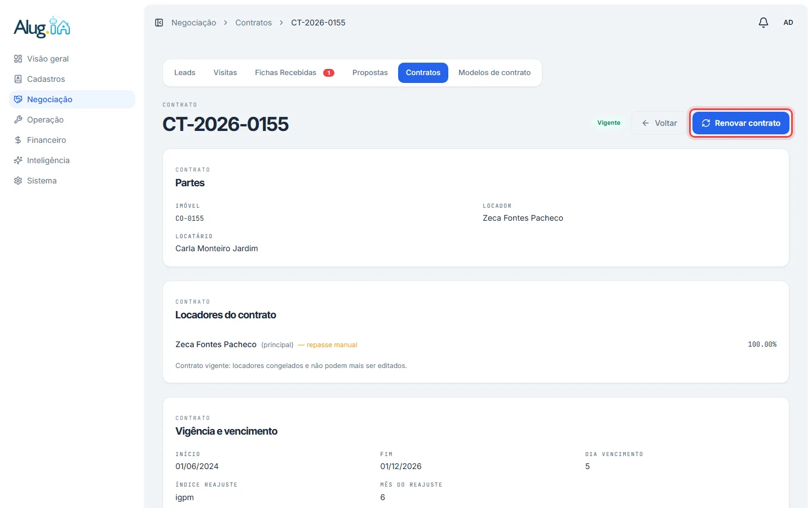Click the Vigente status badge
This screenshot has height=508, width=812.
[x=609, y=122]
